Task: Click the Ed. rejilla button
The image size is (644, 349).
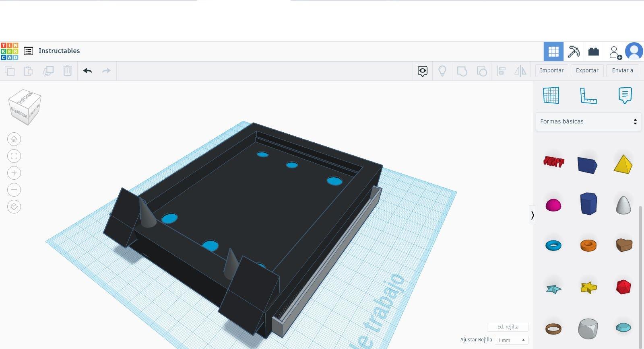Action: 508,327
